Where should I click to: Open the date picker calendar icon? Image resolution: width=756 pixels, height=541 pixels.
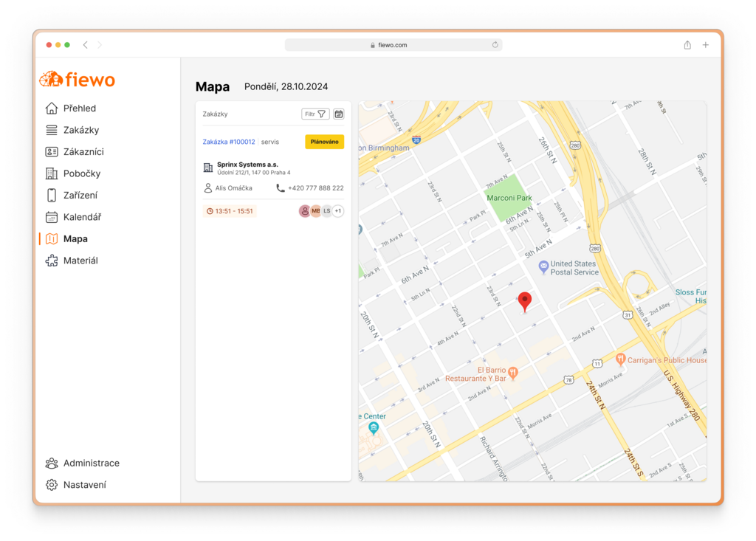[339, 114]
